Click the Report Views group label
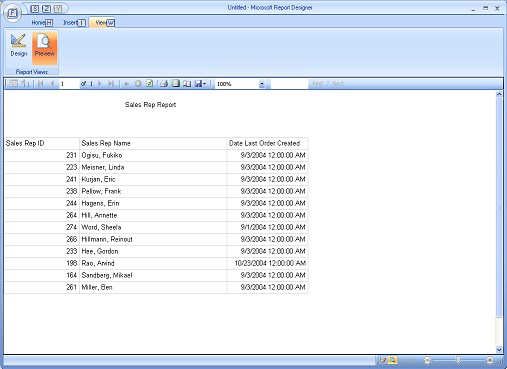The width and height of the screenshot is (507, 369). coord(32,72)
